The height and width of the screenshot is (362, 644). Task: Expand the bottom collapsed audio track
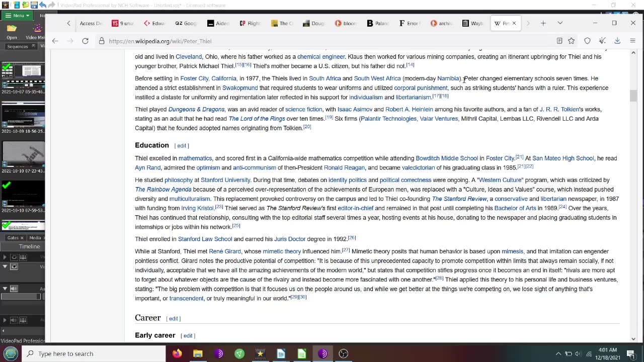pos(5,320)
